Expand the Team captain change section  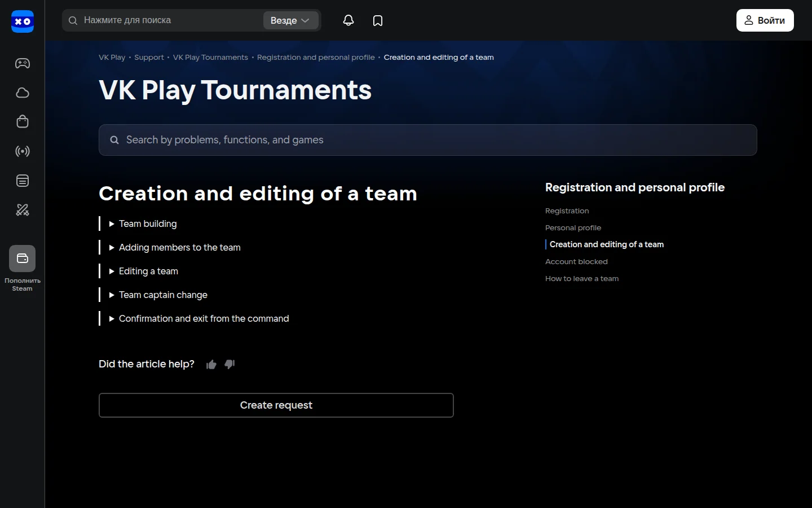pyautogui.click(x=158, y=295)
